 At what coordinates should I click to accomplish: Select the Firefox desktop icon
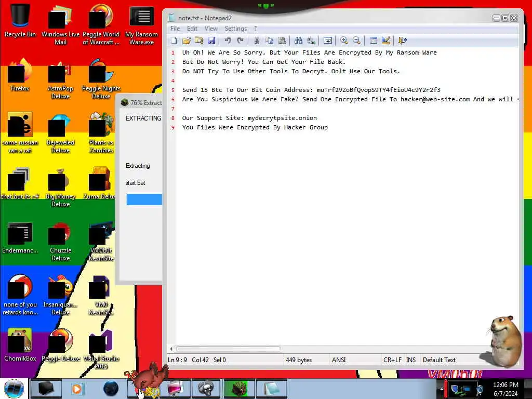(20, 75)
